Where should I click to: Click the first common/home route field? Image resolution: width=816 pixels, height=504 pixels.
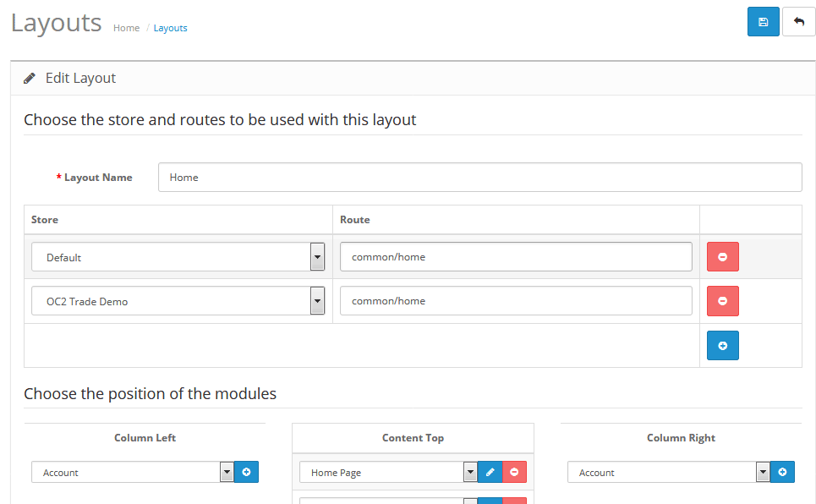[x=516, y=256]
